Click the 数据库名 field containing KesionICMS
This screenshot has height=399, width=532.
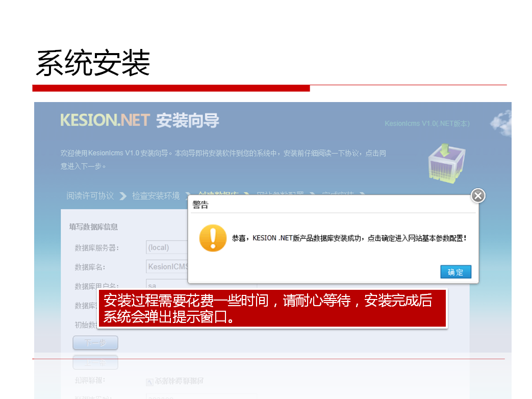[167, 267]
